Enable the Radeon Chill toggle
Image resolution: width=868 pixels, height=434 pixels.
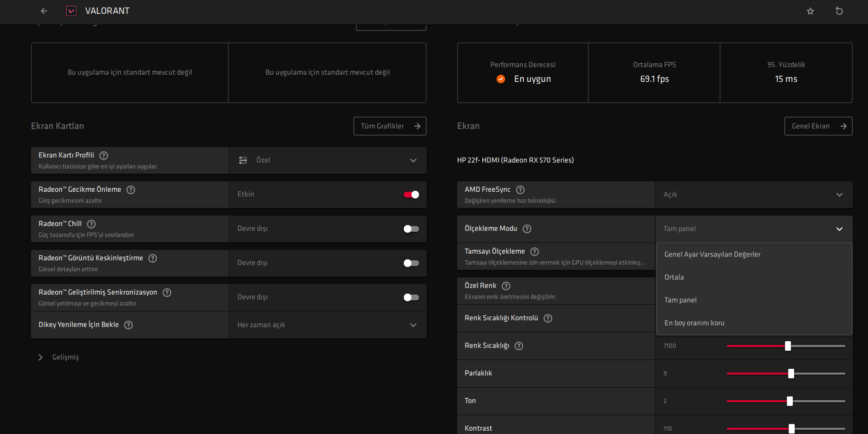click(x=411, y=228)
